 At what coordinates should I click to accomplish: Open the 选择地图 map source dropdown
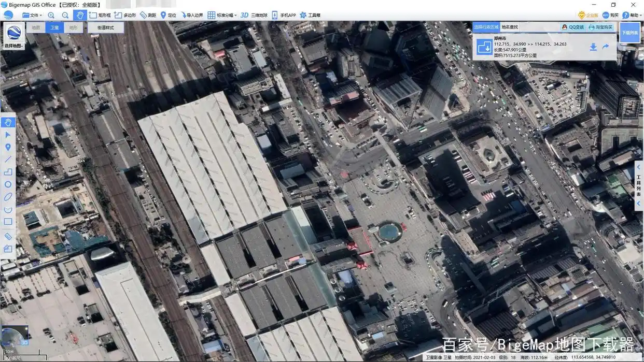pyautogui.click(x=13, y=36)
